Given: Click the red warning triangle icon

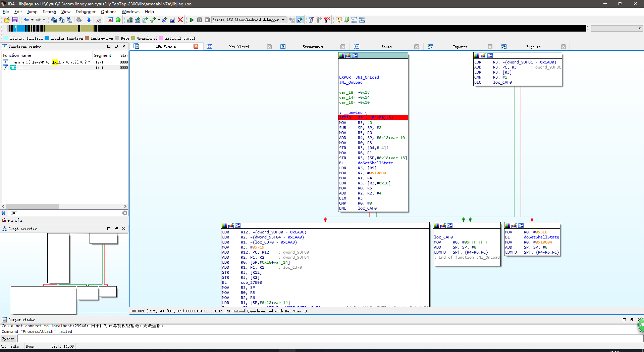Looking at the screenshot, I should click(110, 20).
